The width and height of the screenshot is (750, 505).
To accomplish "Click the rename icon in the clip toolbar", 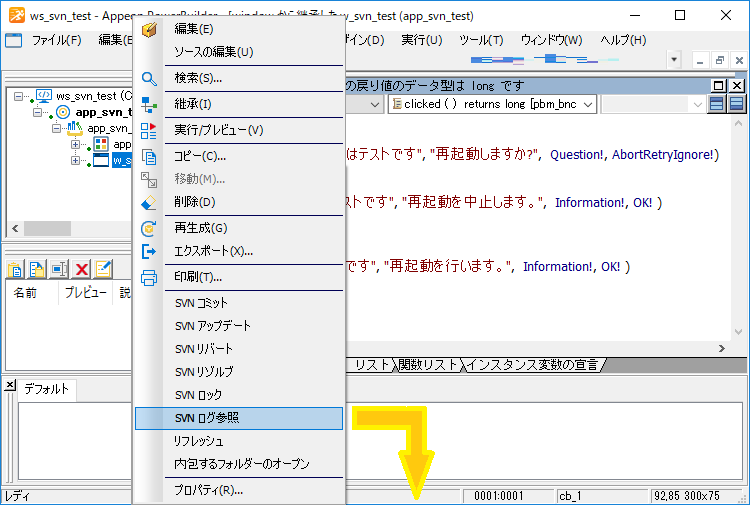I will click(x=59, y=270).
